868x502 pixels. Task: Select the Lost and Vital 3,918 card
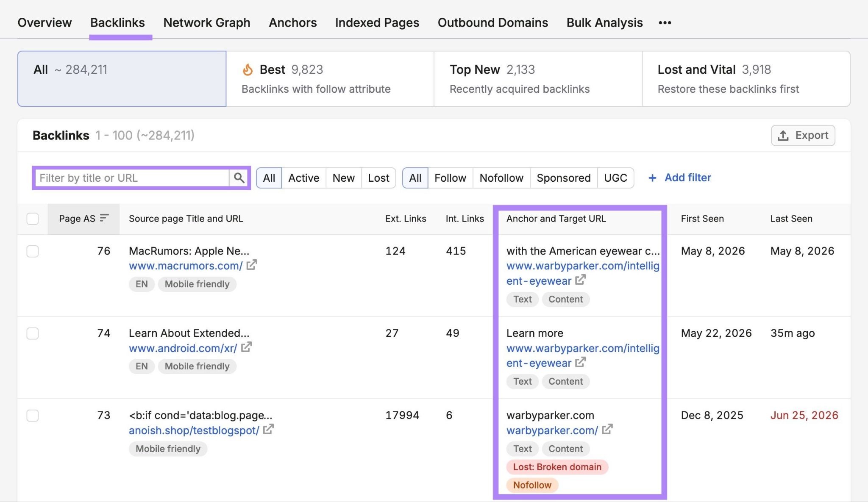[x=746, y=79]
